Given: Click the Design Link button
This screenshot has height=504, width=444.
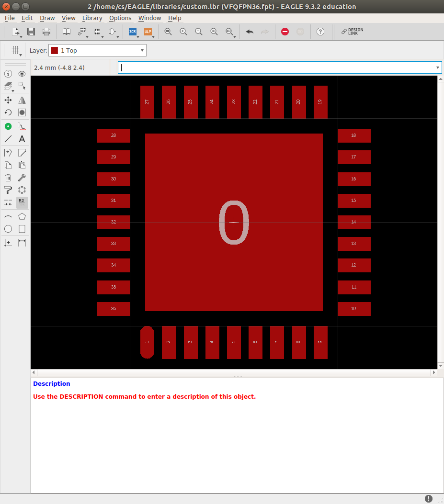Looking at the screenshot, I should (353, 32).
